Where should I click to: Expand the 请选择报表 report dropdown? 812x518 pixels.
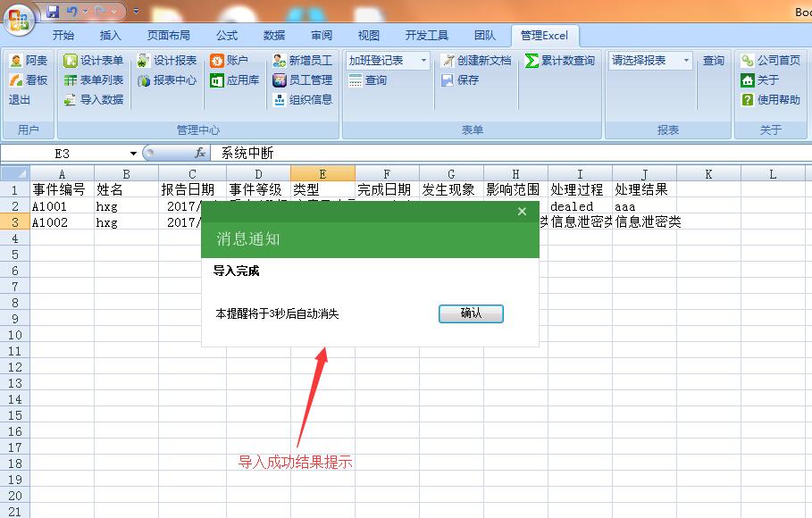(x=686, y=61)
